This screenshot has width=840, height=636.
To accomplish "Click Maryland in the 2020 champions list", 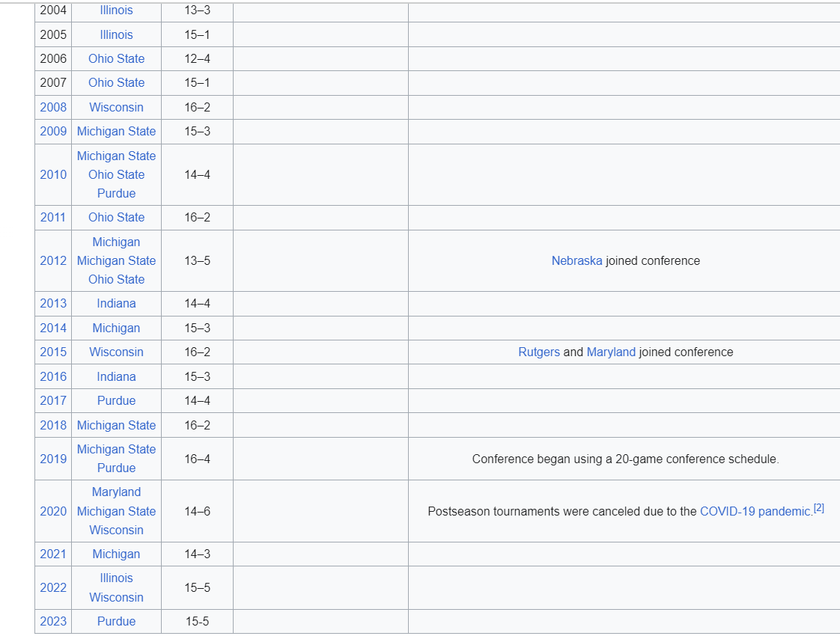I will 116,492.
